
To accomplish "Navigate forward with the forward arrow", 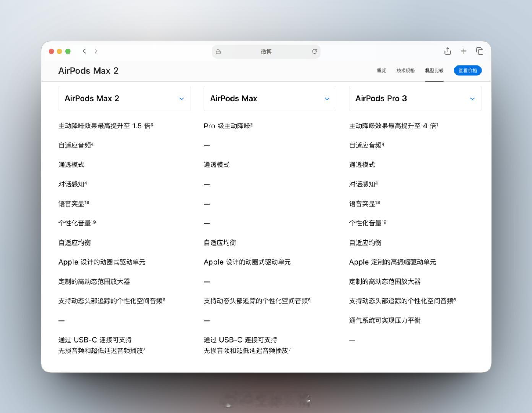I will point(96,51).
